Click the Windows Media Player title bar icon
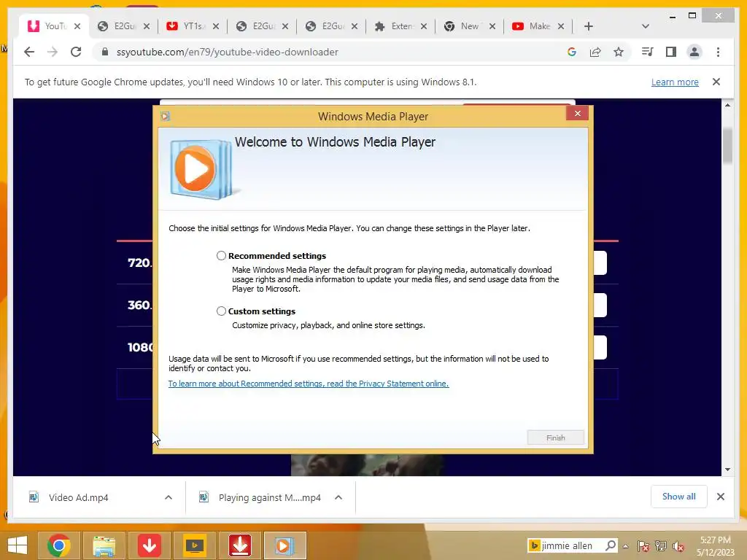Screen dimensions: 747x560 click(166, 116)
